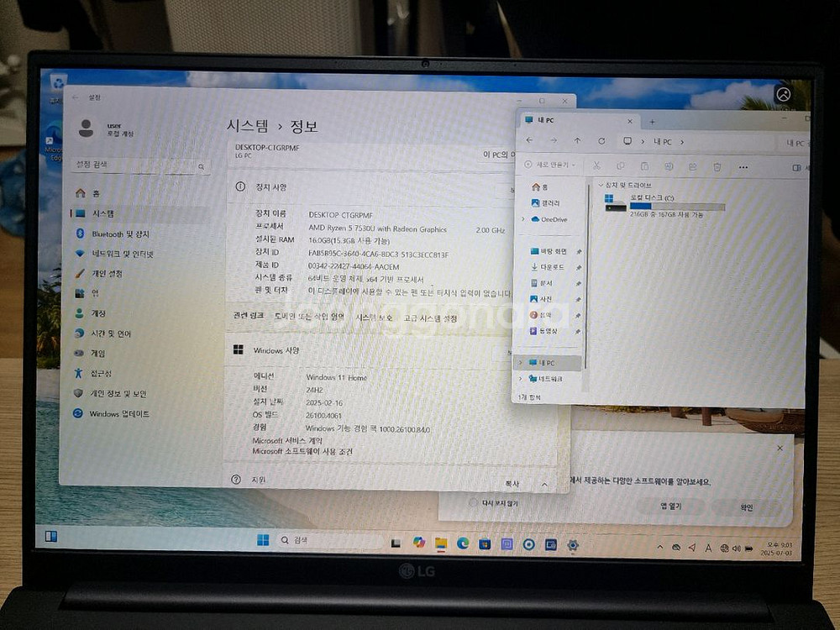Expand 내 PC in the navigation tree
Screen dimensions: 840x630
[x=520, y=363]
